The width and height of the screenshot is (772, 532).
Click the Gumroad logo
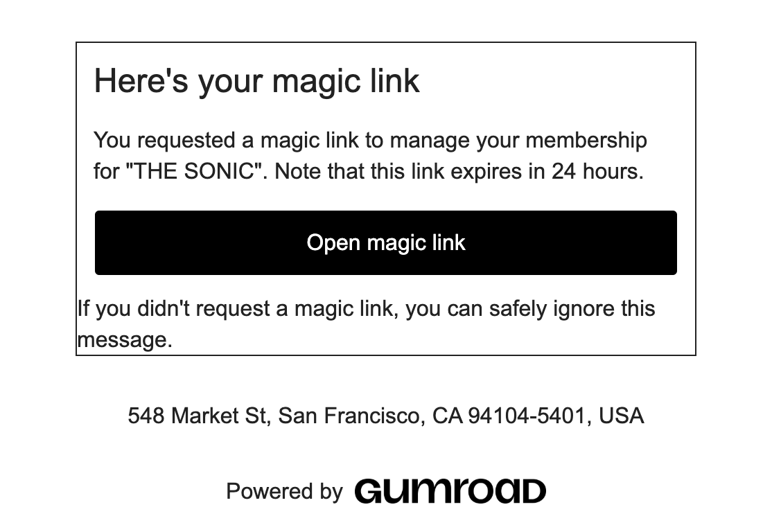pyautogui.click(x=450, y=491)
